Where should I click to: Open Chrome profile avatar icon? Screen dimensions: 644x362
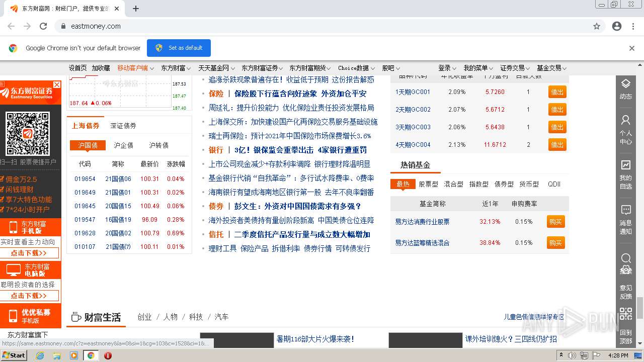(x=617, y=26)
